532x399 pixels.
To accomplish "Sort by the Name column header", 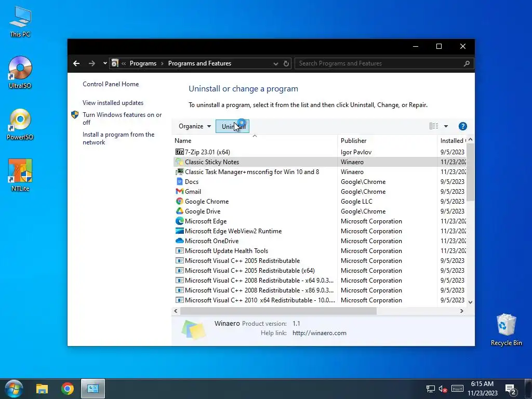I will pos(255,140).
